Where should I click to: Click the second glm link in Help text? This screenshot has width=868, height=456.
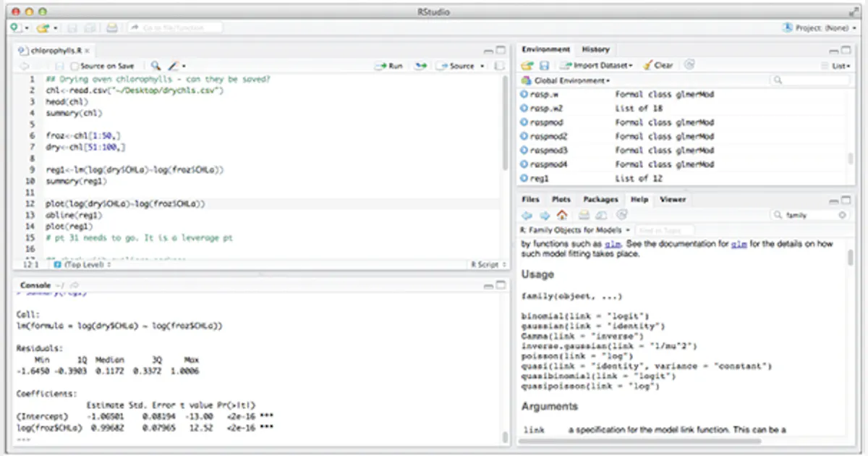tap(739, 245)
